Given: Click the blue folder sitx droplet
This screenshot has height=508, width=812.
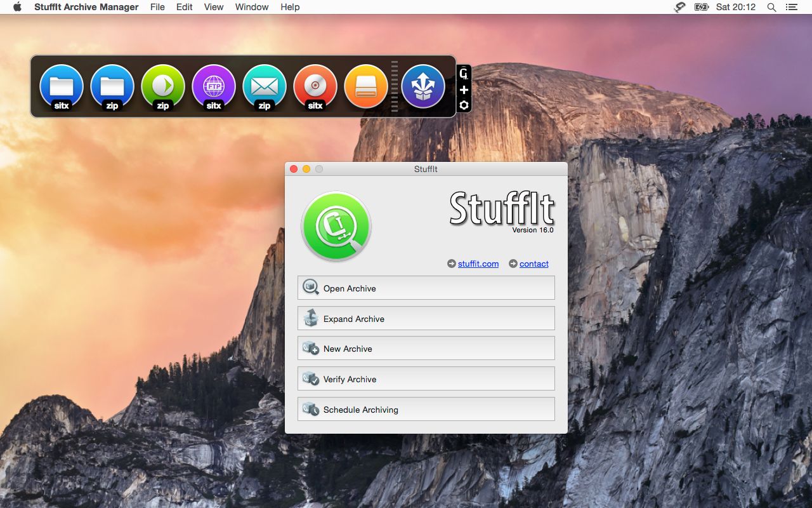Looking at the screenshot, I should (62, 87).
